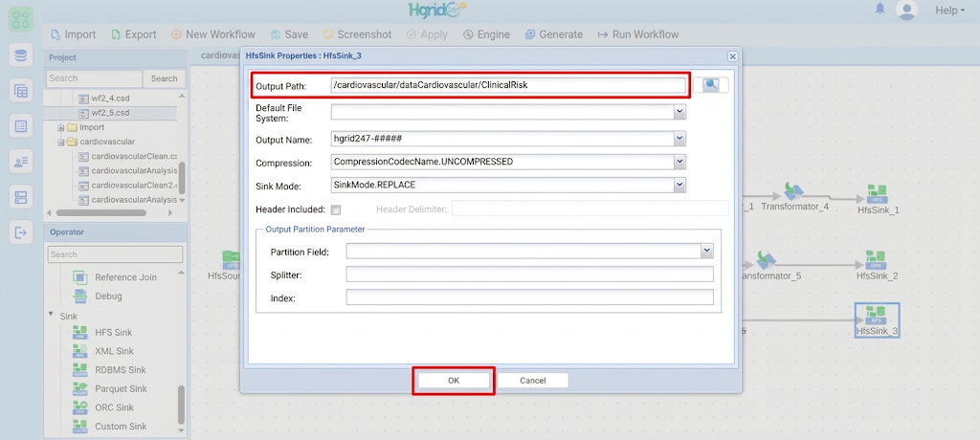Click the OK button in dialog
The image size is (980, 440).
[x=454, y=380]
